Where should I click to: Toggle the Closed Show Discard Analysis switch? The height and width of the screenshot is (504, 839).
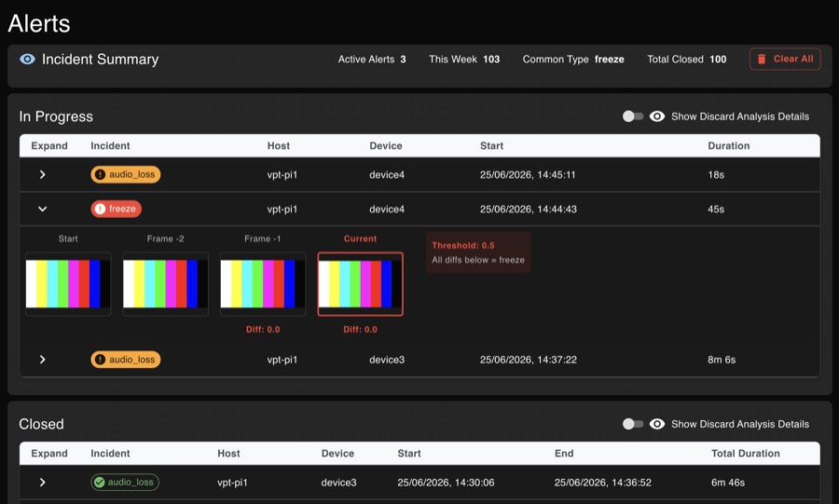coord(632,424)
